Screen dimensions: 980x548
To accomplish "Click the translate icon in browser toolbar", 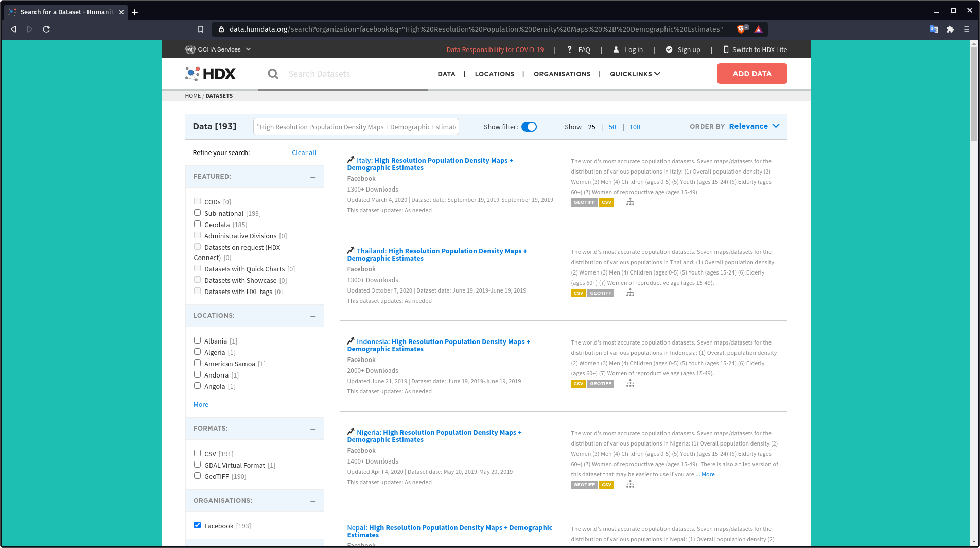I will [933, 29].
